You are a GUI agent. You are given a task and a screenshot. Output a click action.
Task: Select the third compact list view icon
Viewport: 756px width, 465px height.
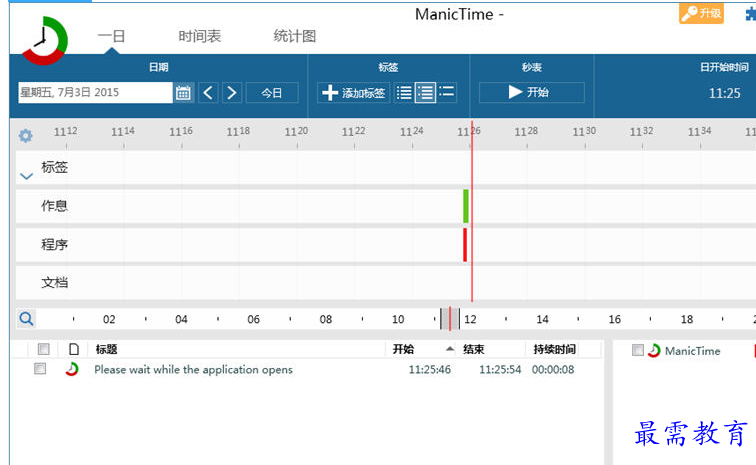click(447, 92)
